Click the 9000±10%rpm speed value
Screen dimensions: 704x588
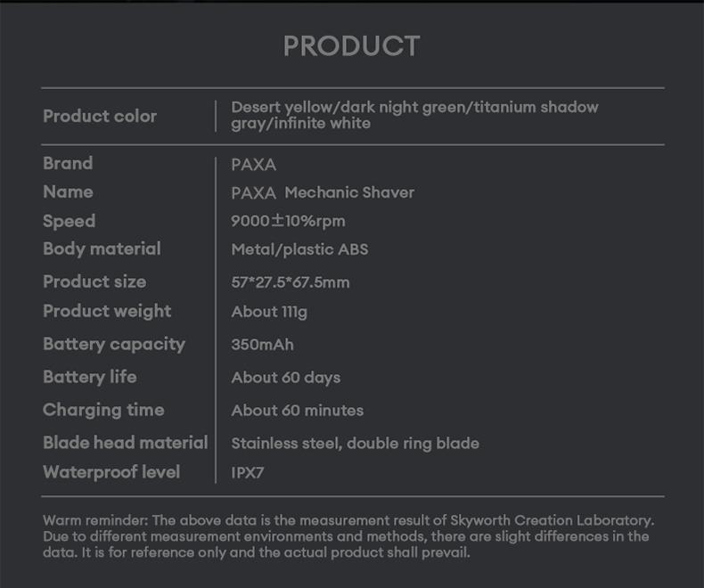pyautogui.click(x=288, y=221)
